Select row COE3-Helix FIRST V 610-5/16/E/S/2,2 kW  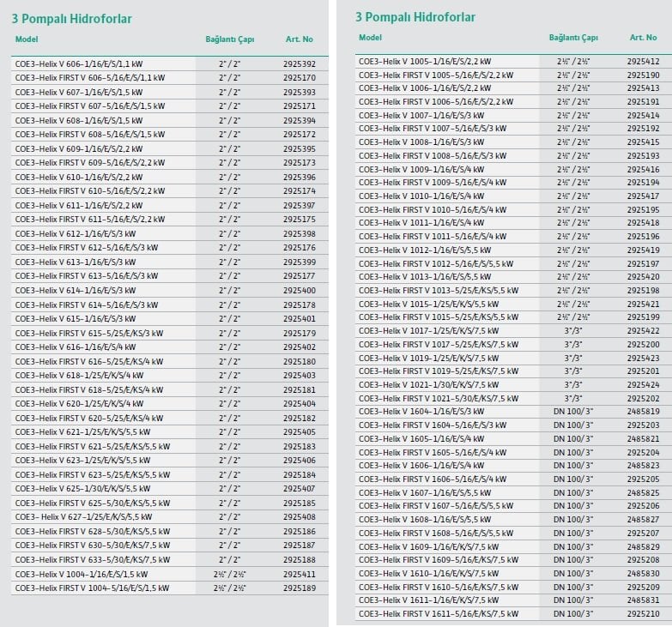pos(170,191)
